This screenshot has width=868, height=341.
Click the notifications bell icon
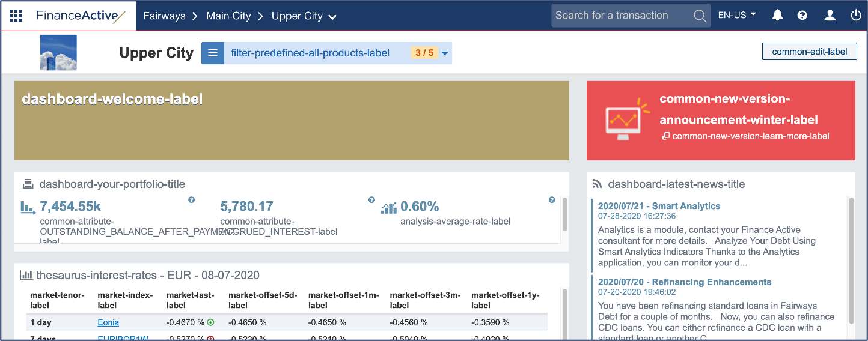click(x=777, y=16)
